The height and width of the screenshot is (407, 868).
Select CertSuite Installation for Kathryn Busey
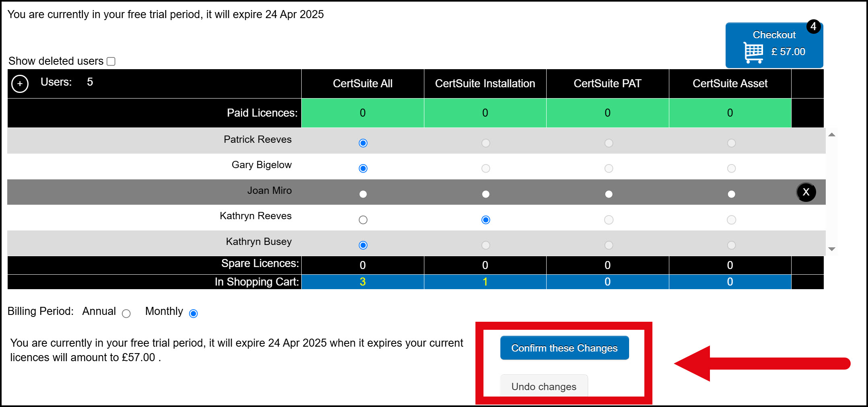tap(485, 245)
